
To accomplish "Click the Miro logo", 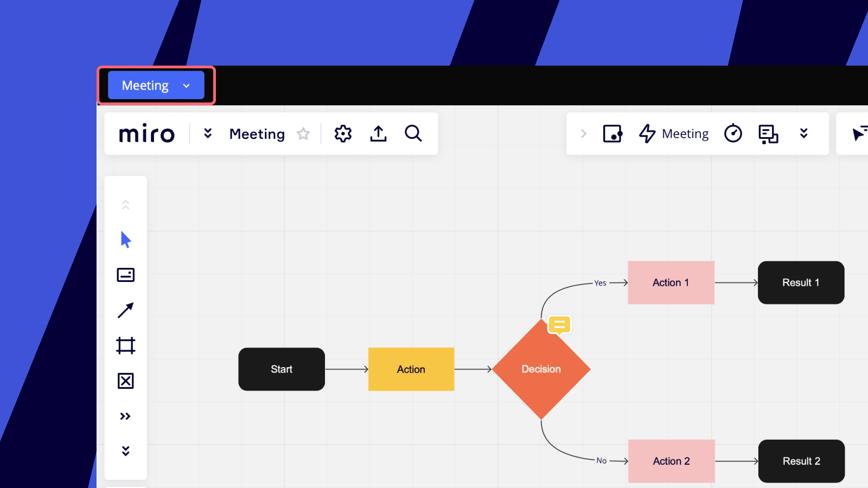I will tap(147, 134).
